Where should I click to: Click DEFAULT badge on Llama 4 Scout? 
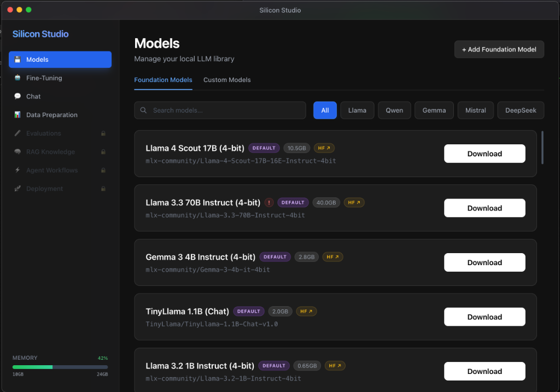[x=264, y=148]
